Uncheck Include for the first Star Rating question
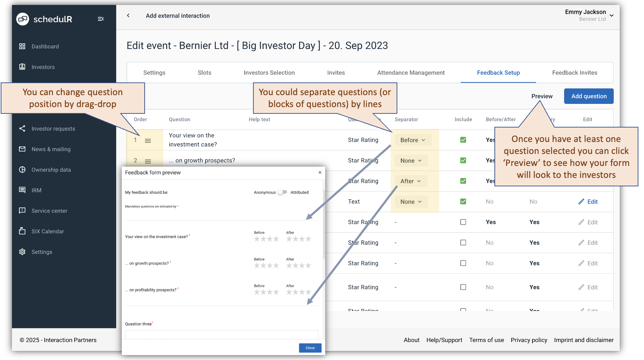The image size is (644, 360). tap(463, 140)
